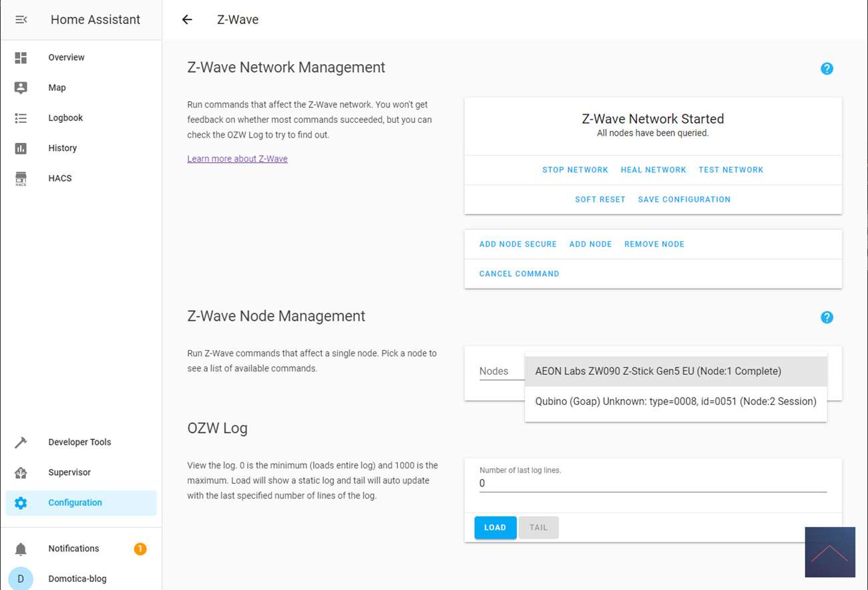The height and width of the screenshot is (590, 868).
Task: Go to Supervisor in the sidebar
Action: [x=69, y=472]
